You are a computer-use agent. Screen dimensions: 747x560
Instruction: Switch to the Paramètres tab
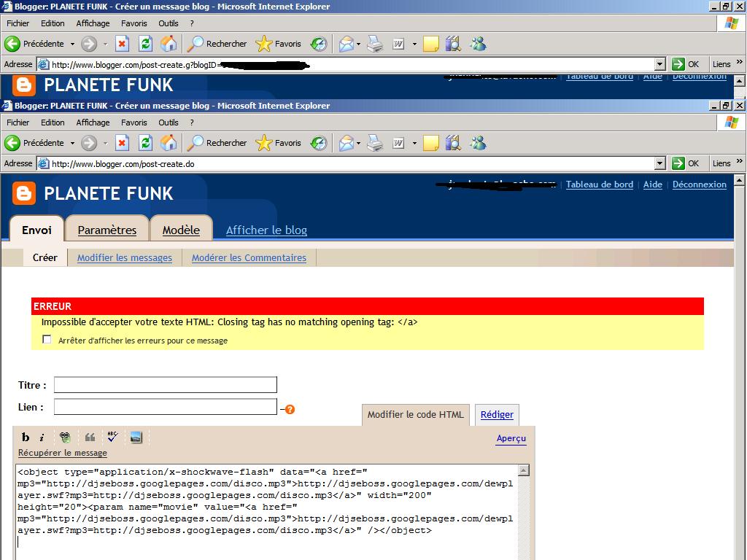pyautogui.click(x=107, y=230)
